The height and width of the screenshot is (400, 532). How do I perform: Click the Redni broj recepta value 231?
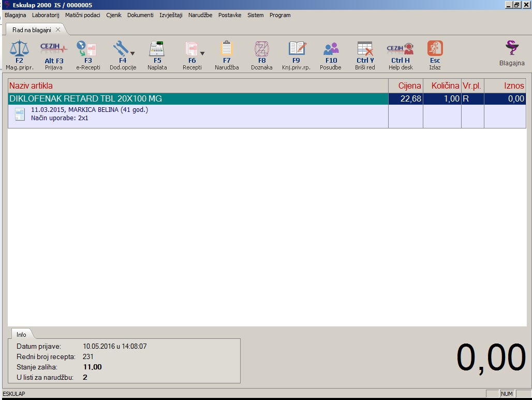pos(88,356)
